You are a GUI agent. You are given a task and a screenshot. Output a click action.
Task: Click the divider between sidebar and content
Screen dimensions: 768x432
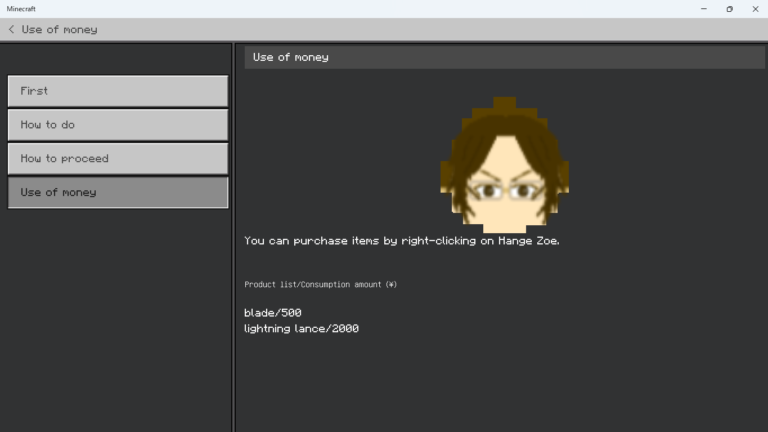coord(233,240)
